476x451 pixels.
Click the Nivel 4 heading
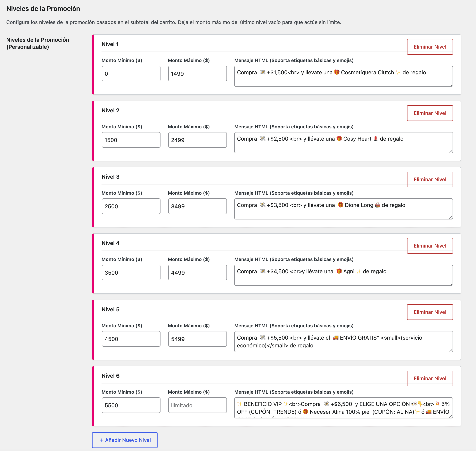click(111, 243)
